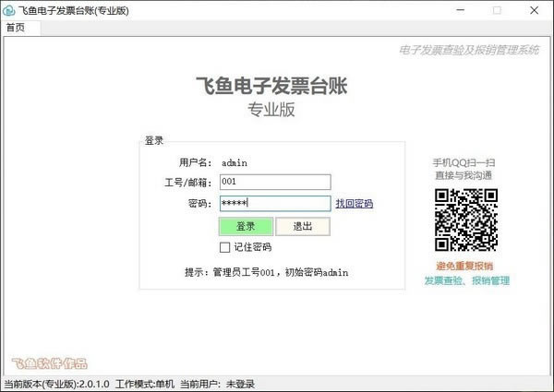Open the 找回密码 link
554x392 pixels.
click(x=354, y=204)
